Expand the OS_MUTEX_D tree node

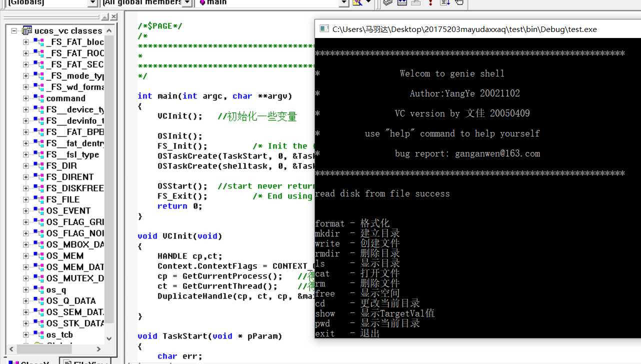(x=26, y=278)
